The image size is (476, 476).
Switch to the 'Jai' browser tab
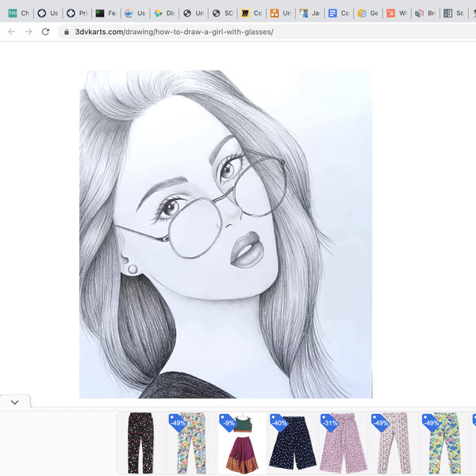coord(309,13)
